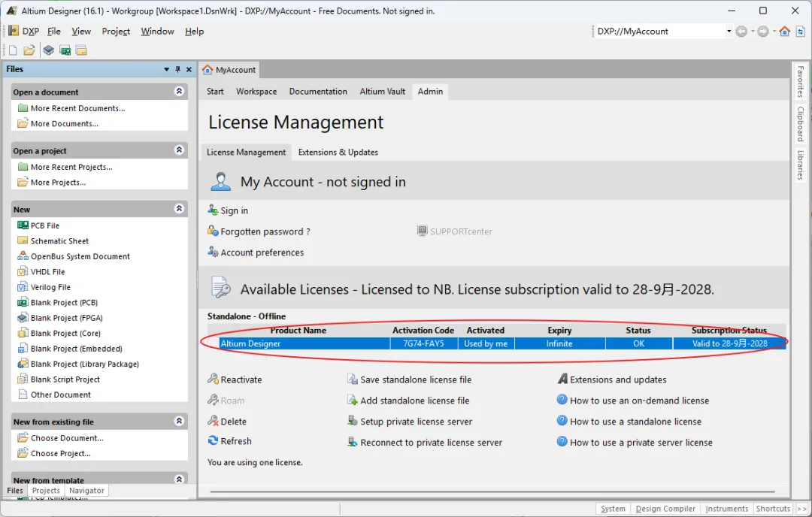Create Blank Project (PCB)

point(64,303)
